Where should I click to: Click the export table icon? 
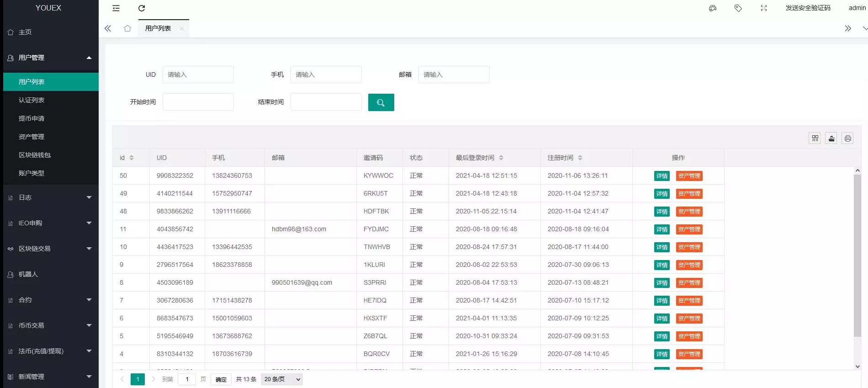click(x=831, y=138)
